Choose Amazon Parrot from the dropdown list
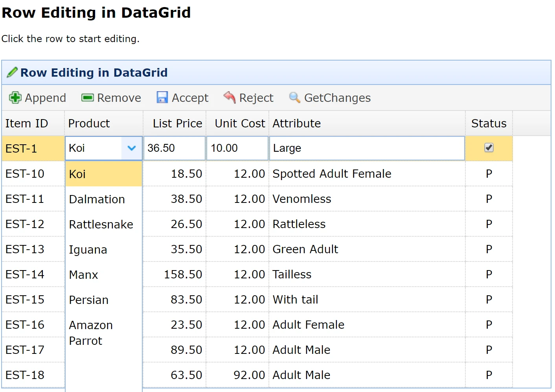555x392 pixels. [104, 333]
